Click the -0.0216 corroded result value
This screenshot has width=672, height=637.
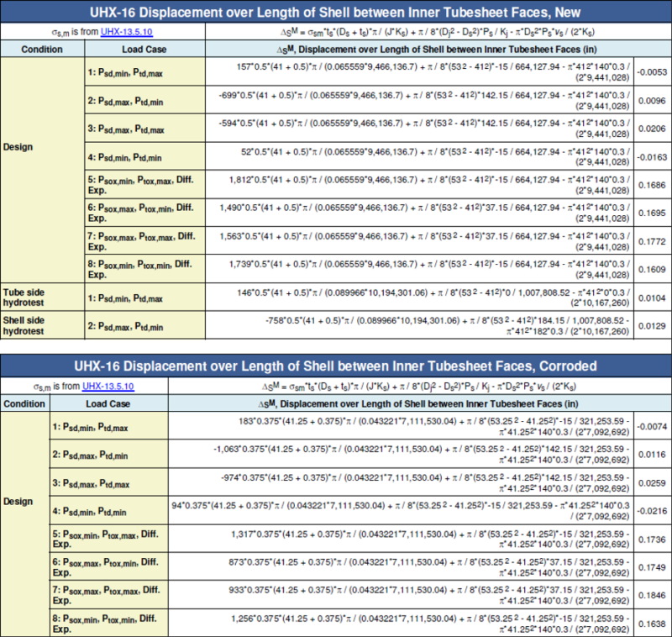(653, 511)
